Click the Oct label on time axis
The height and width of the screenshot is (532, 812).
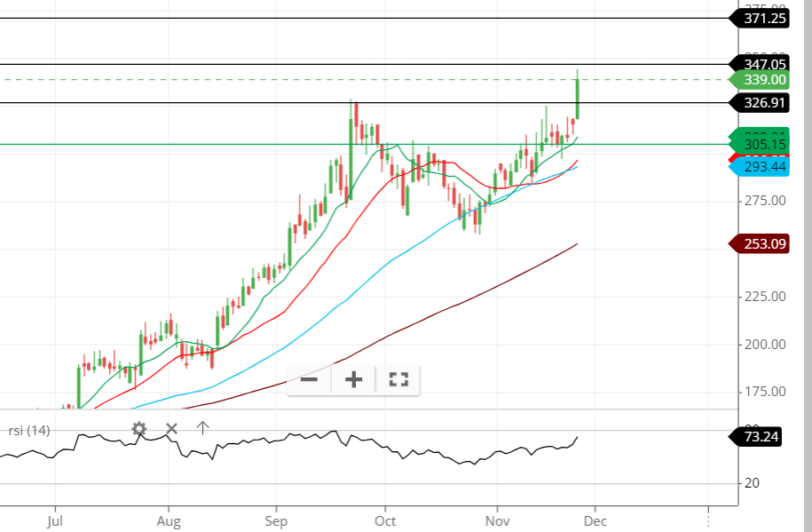point(385,521)
